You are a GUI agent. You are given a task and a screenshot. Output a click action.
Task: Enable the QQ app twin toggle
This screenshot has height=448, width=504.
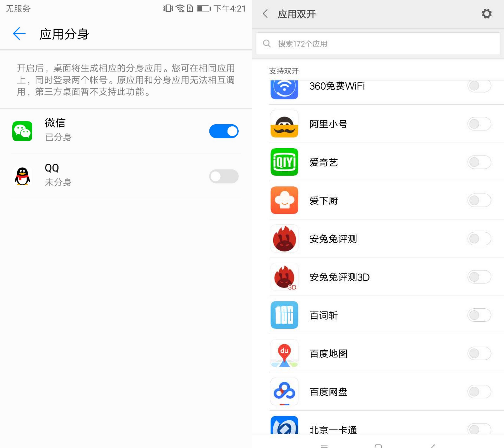click(x=224, y=176)
